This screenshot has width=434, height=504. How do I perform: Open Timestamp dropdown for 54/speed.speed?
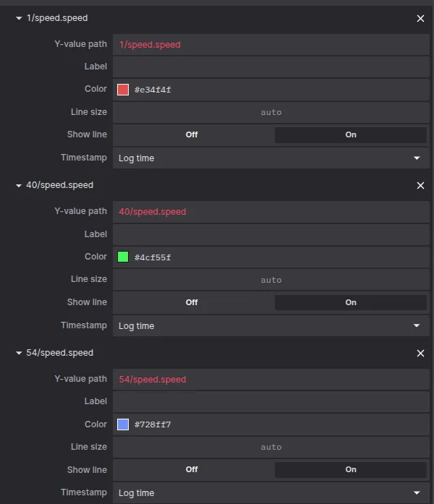(271, 492)
